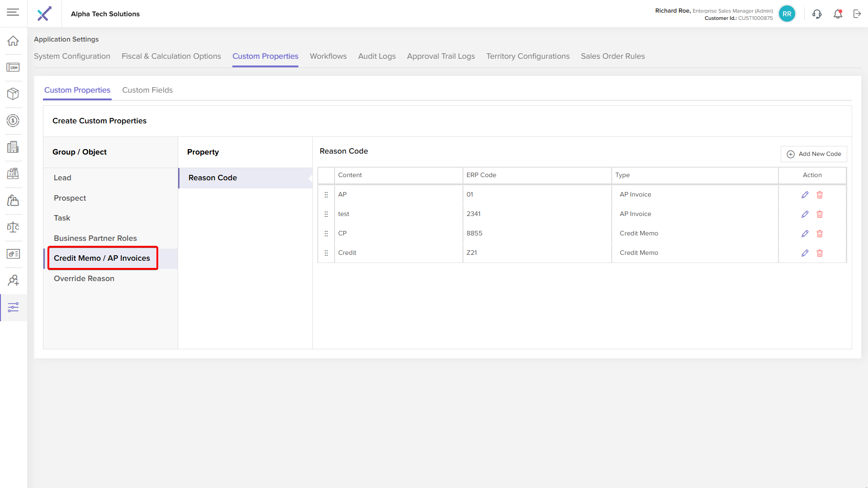
Task: Delete the test reason code row
Action: pyautogui.click(x=820, y=214)
